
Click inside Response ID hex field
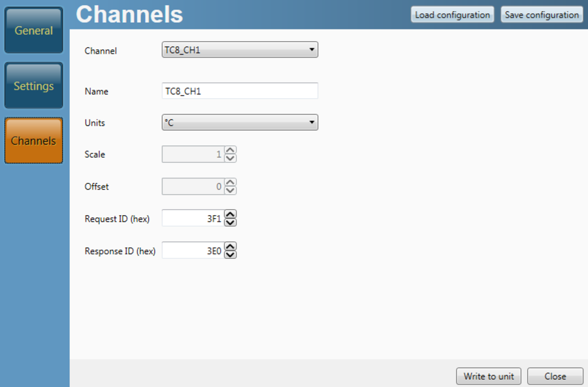pos(193,250)
